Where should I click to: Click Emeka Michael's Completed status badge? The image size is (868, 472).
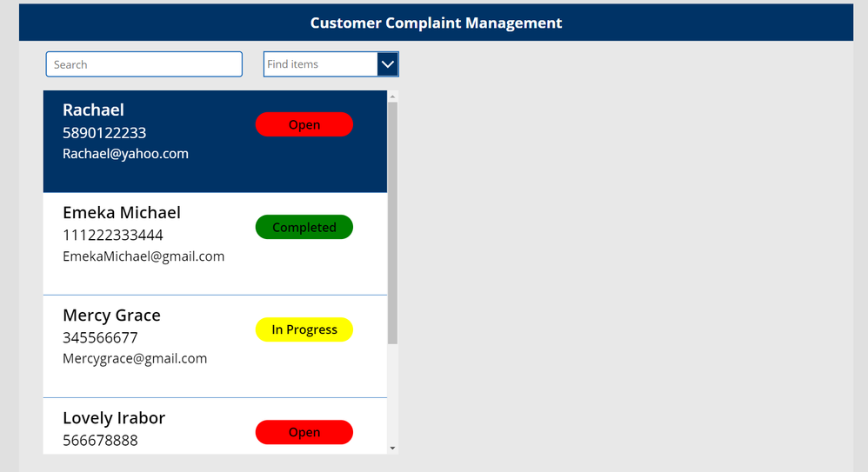coord(304,227)
